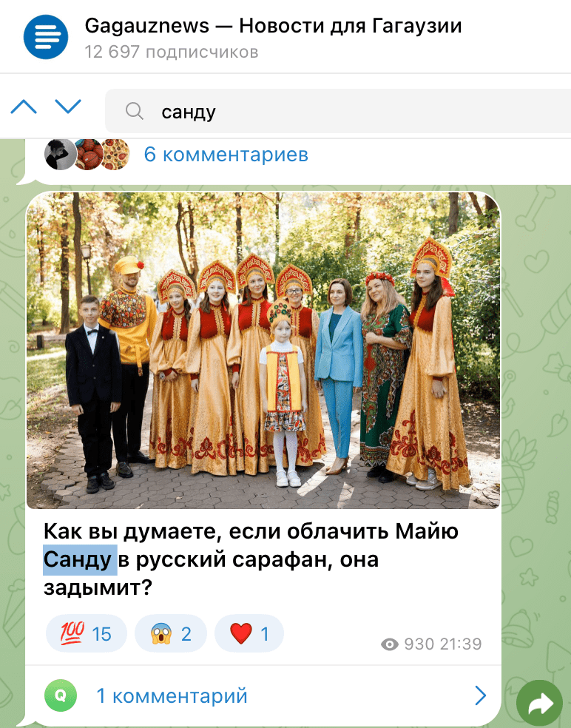Click the green Q commenter avatar
The width and height of the screenshot is (571, 728).
coord(61,695)
